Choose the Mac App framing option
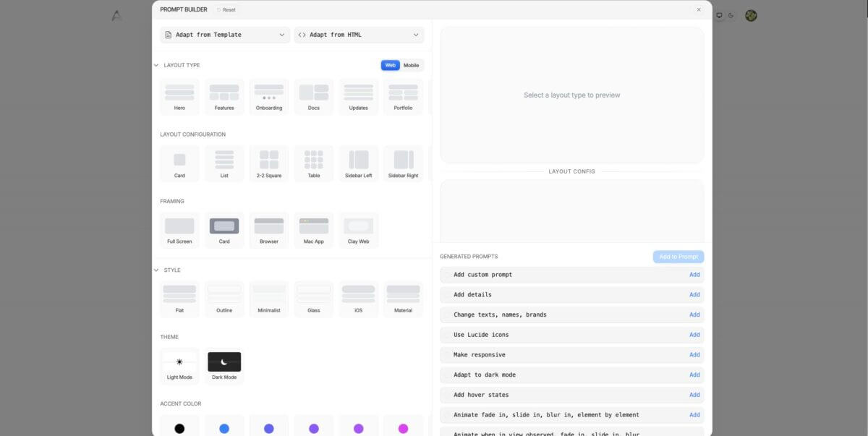The height and width of the screenshot is (436, 868). pos(314,230)
